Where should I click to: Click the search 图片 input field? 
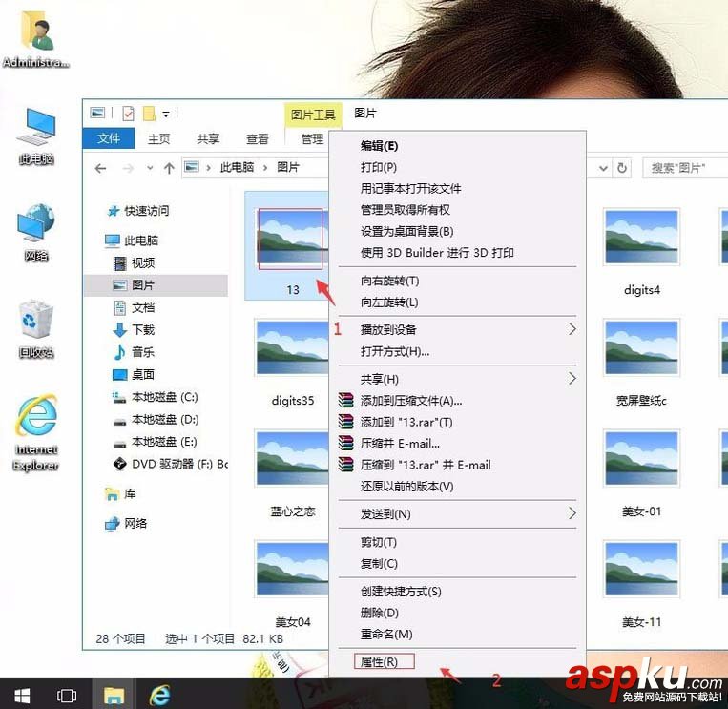685,168
